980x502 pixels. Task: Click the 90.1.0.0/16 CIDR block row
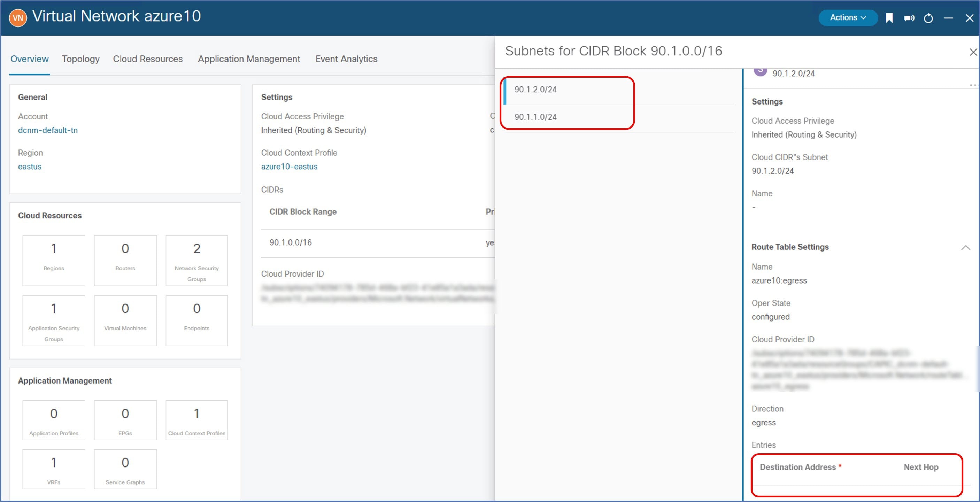[377, 243]
